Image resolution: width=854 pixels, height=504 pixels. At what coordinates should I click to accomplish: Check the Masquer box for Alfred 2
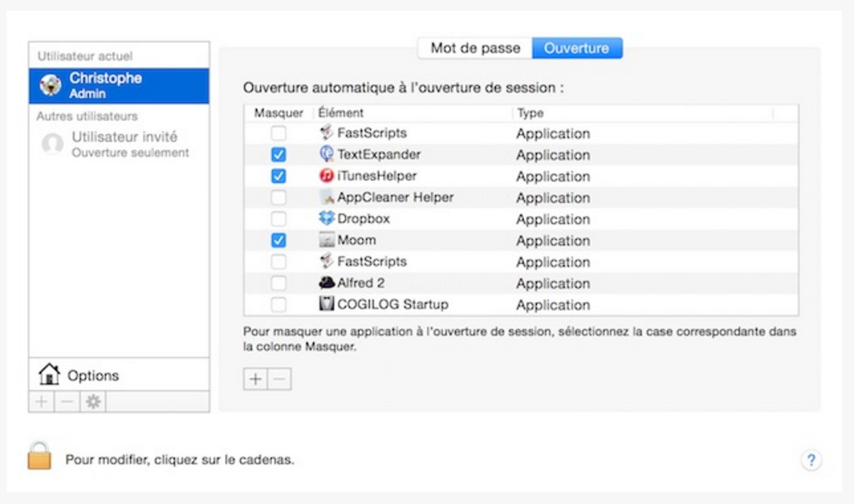tap(279, 283)
